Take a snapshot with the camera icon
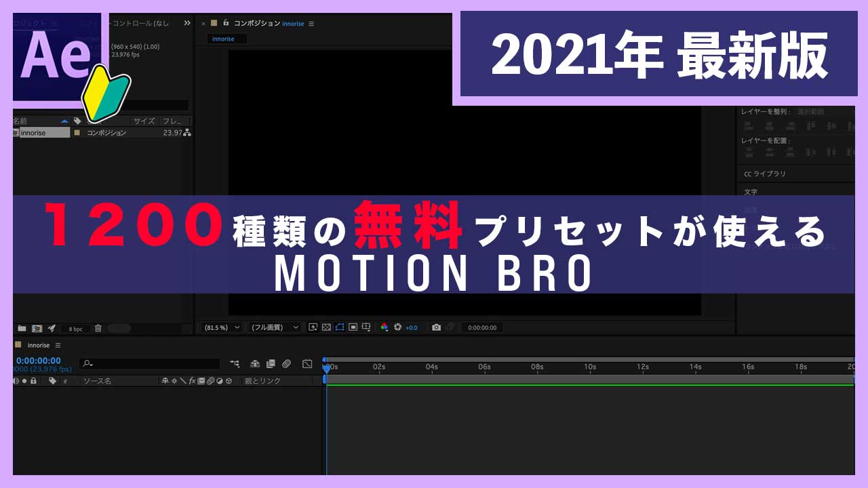868x488 pixels. click(436, 327)
